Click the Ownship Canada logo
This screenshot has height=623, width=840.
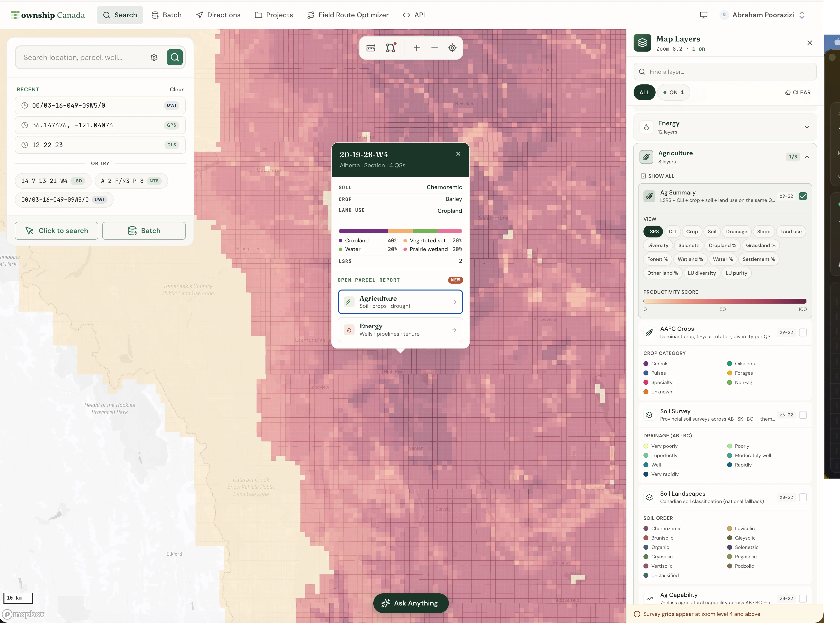tap(48, 15)
